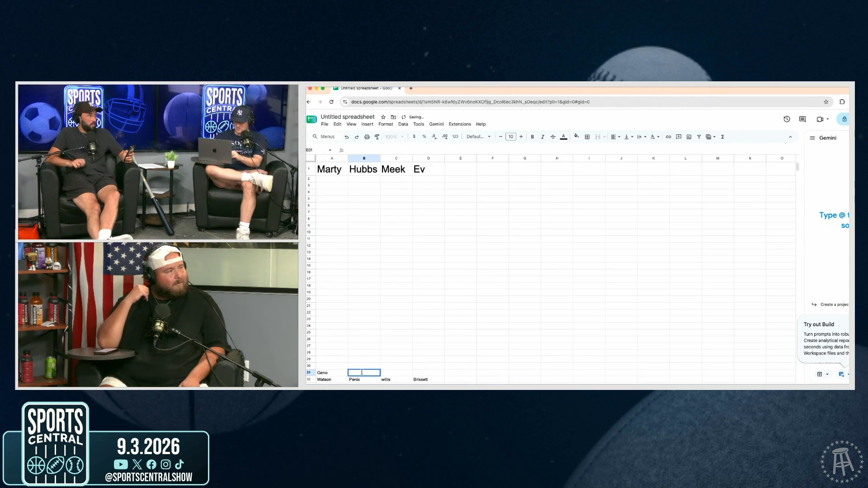The image size is (868, 488).
Task: Open the name box dropdown arrow
Action: pyautogui.click(x=330, y=150)
